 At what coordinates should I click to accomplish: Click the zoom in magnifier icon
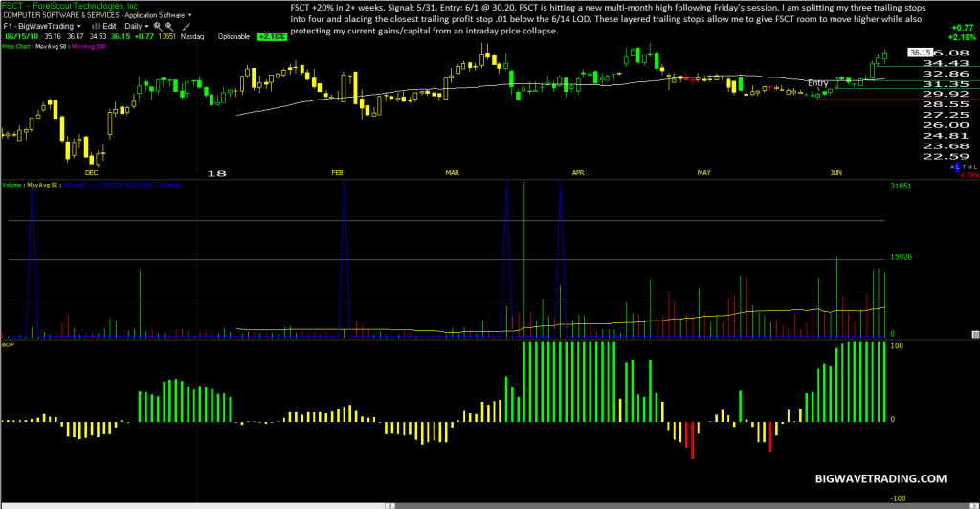(158, 27)
